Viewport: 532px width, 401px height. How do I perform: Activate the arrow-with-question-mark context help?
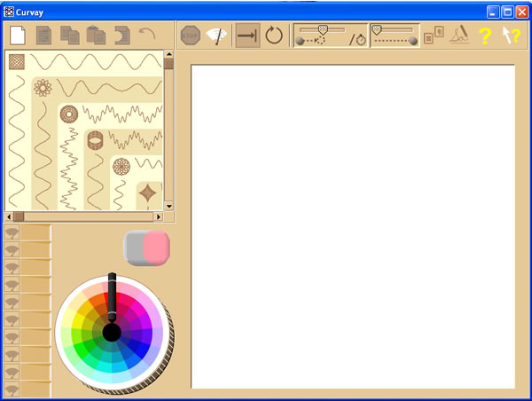pyautogui.click(x=511, y=35)
